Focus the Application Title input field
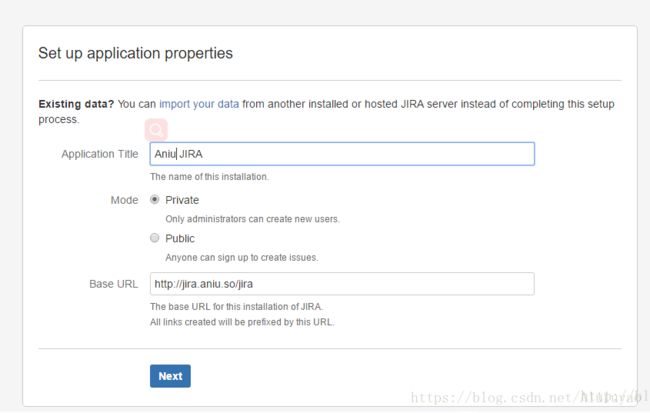 (x=342, y=154)
